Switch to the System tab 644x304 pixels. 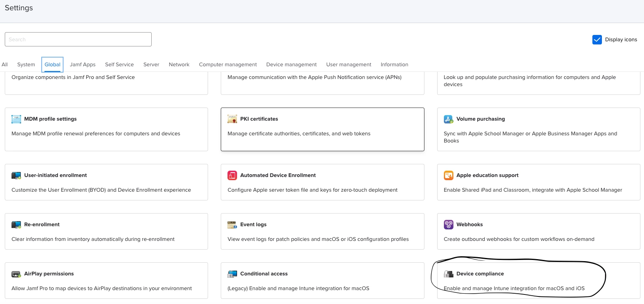click(26, 65)
